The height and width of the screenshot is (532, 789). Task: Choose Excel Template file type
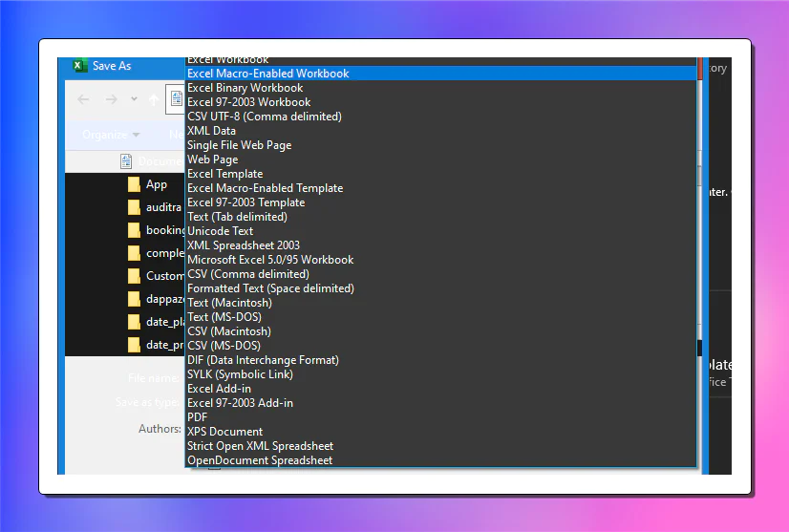pyautogui.click(x=440, y=174)
